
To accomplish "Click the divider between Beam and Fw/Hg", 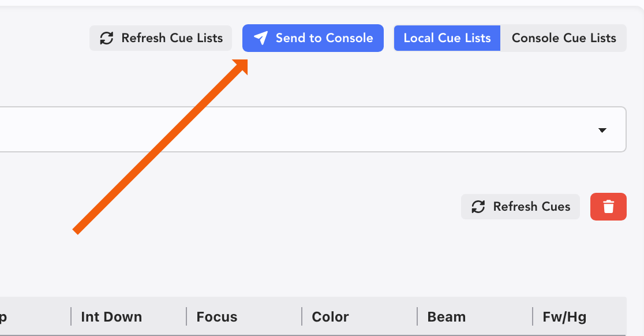I will click(533, 316).
